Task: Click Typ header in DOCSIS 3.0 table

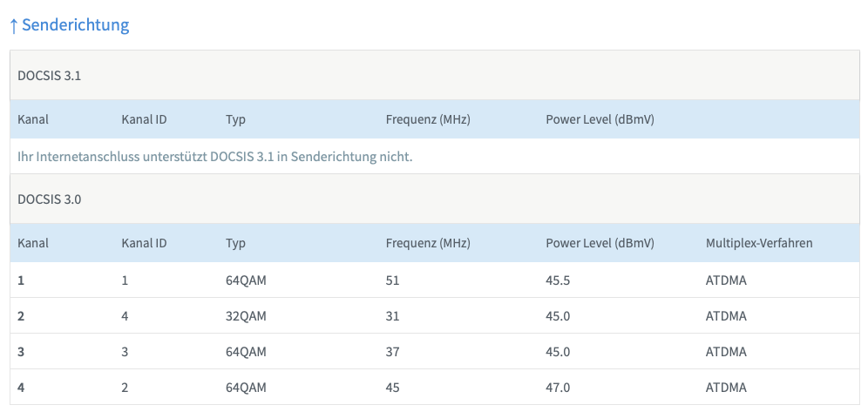Action: point(235,243)
